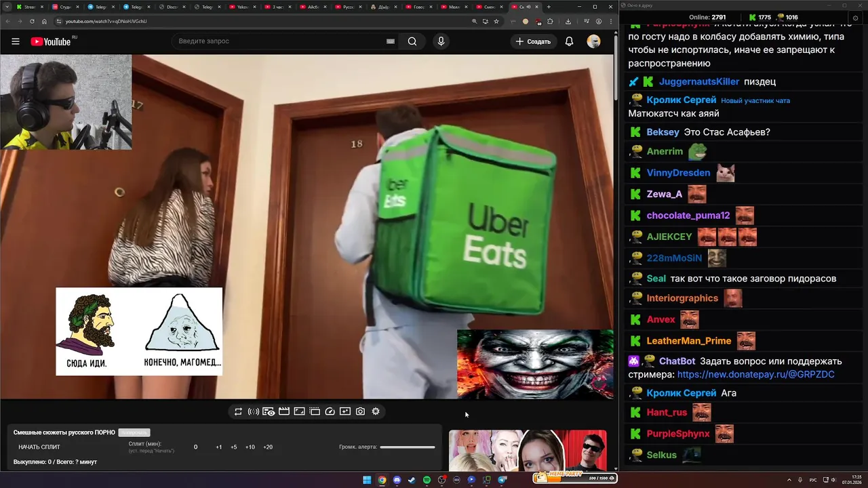Open the browser extensions puzzle icon
Viewport: 868px width, 488px height.
coord(550,21)
